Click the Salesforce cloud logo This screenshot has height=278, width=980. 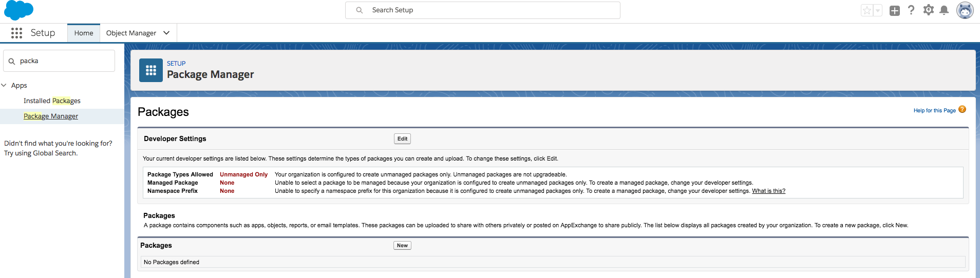(x=18, y=10)
